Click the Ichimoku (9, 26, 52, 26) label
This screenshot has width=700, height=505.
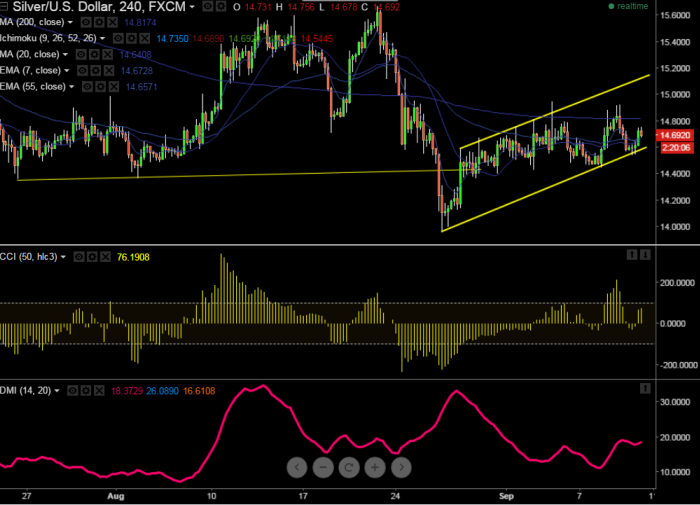tap(48, 38)
